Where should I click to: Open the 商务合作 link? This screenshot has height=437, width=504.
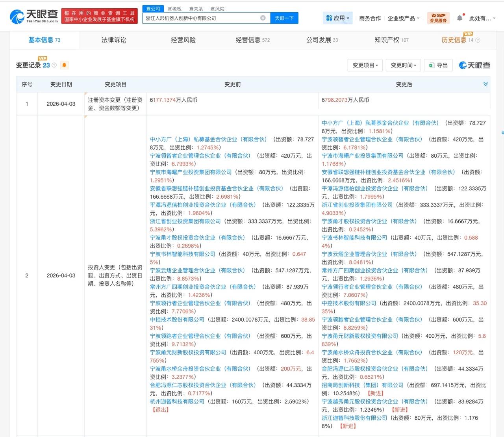[370, 18]
